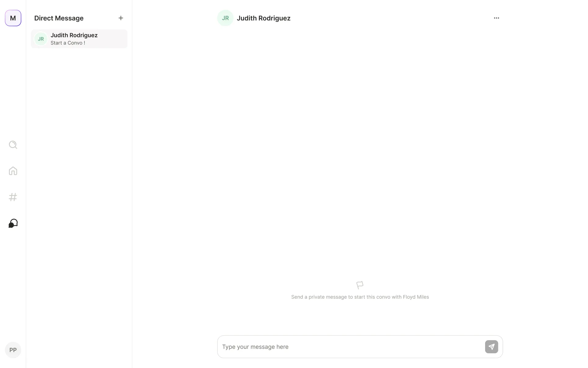Click Judith Rodriguez name in chat header
Viewport: 588px width, 368px height.
tap(264, 18)
